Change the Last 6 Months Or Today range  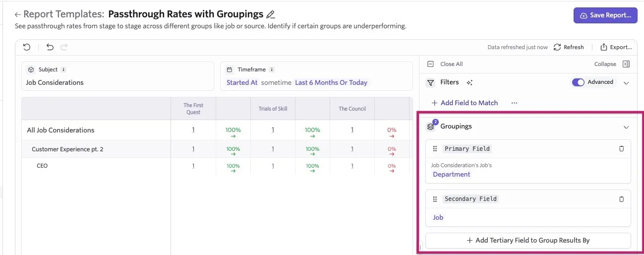click(331, 82)
